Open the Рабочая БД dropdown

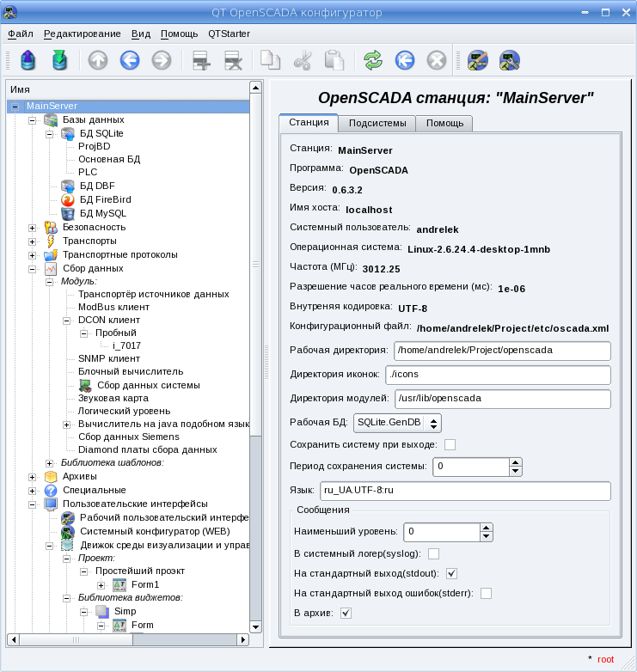pyautogui.click(x=397, y=422)
